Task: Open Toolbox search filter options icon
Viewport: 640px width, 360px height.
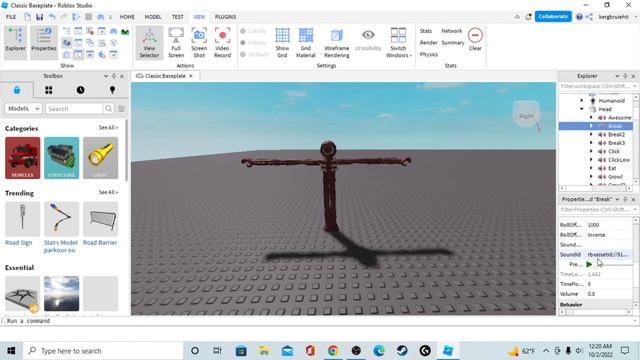Action: pos(121,109)
